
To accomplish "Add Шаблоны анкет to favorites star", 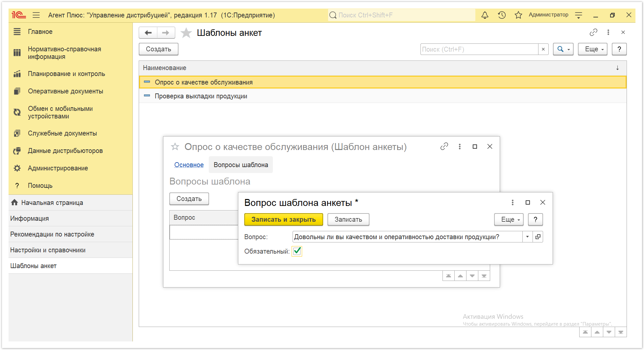I will [x=186, y=33].
